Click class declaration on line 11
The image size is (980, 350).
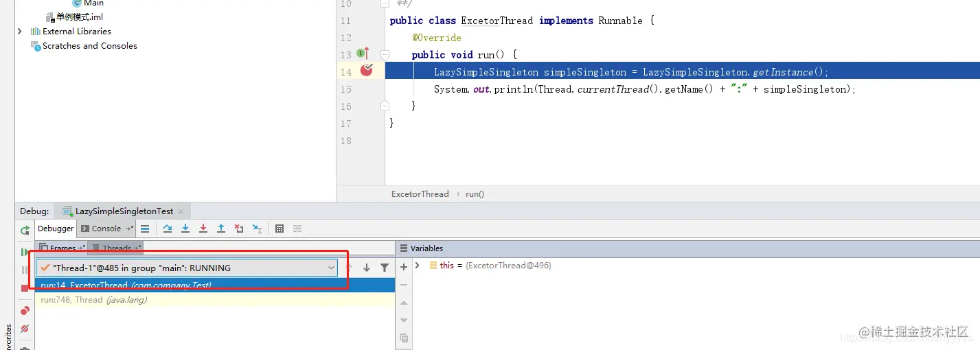522,21
